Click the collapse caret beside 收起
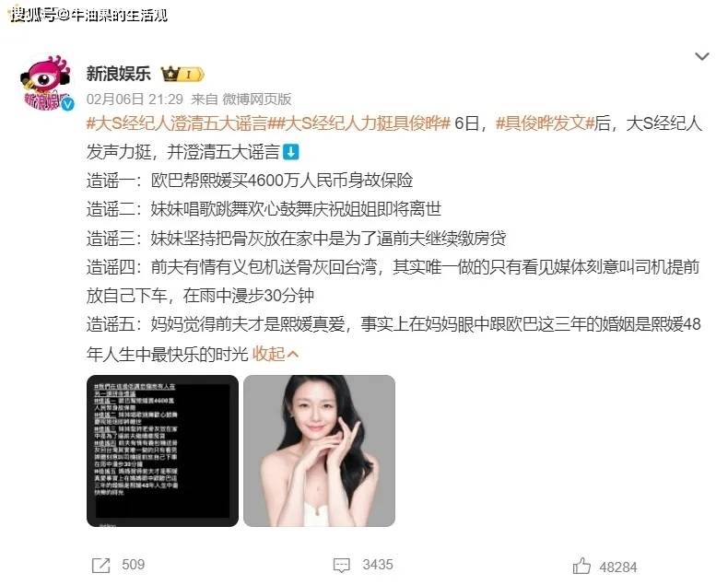The image size is (728, 585). point(293,355)
